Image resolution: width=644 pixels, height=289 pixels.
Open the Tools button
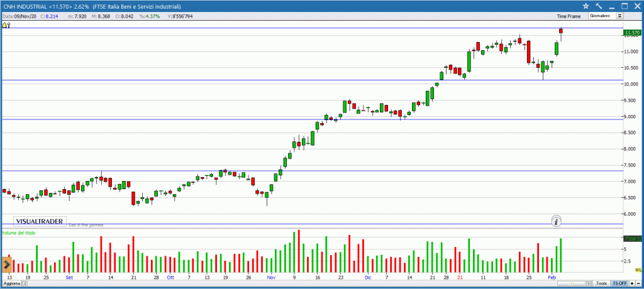click(x=602, y=284)
